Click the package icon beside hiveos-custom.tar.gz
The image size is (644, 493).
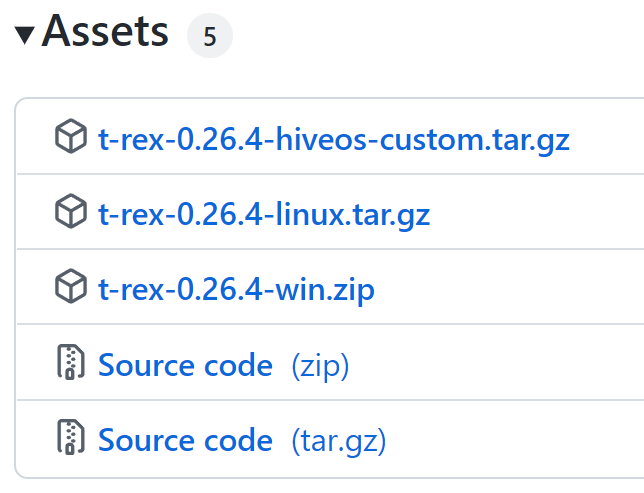70,138
